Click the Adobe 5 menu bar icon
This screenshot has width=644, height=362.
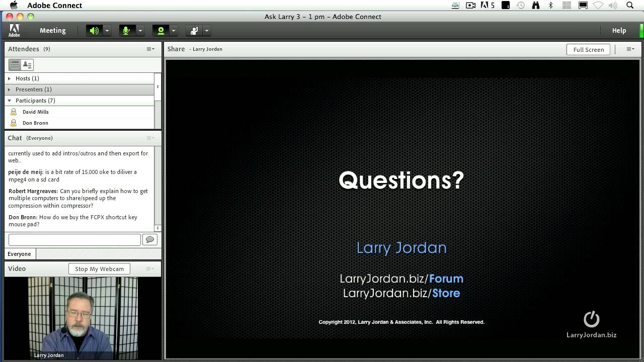pos(488,5)
